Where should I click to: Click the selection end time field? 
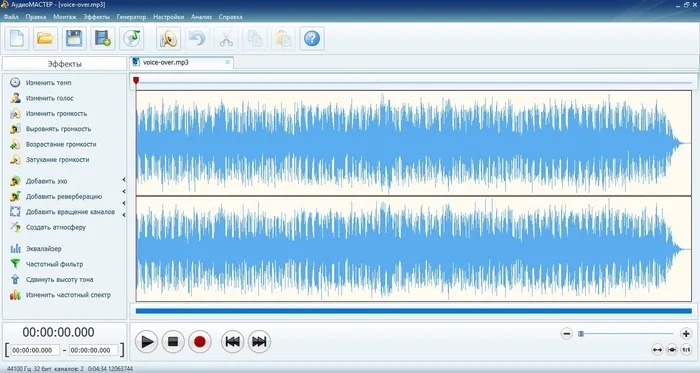(94, 350)
